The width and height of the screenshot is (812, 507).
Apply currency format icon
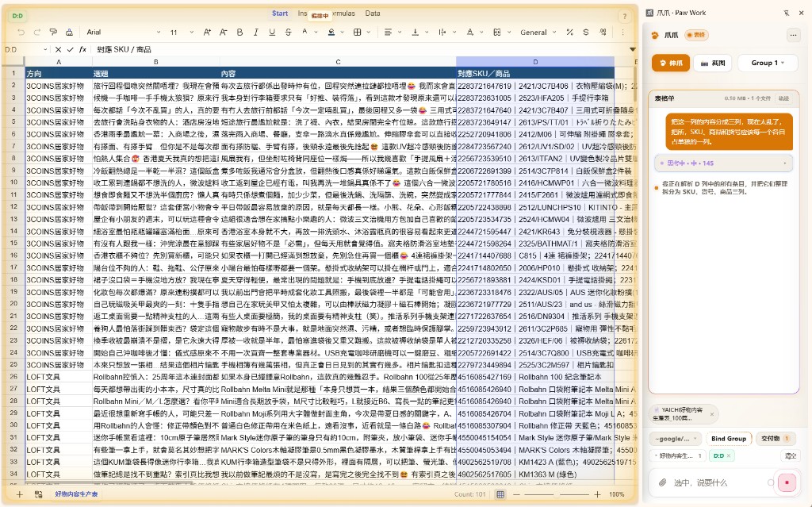[x=586, y=33]
